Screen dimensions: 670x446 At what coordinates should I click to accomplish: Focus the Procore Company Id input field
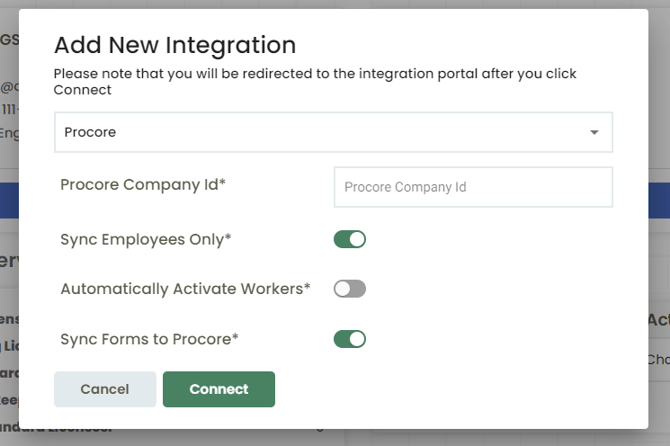472,187
